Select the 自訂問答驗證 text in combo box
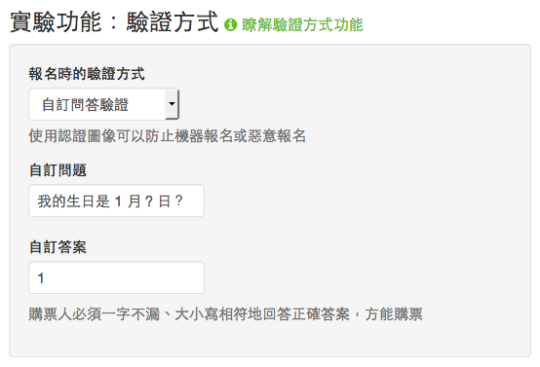 85,105
